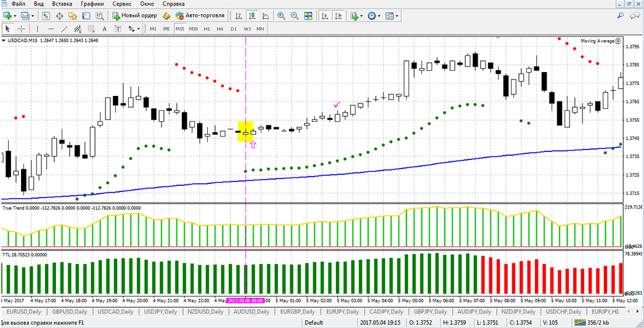Open the Market Watch window icon
The width and height of the screenshot is (644, 328).
tap(46, 16)
